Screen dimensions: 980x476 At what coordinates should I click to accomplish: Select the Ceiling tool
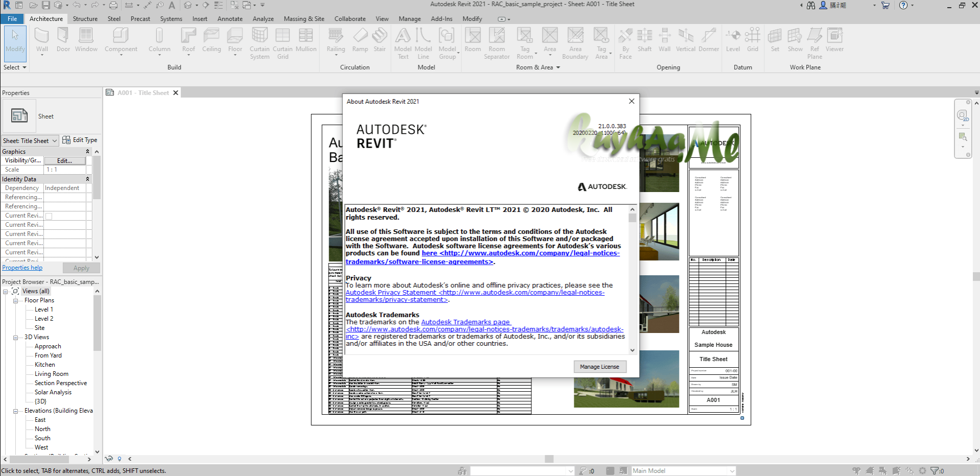pyautogui.click(x=212, y=40)
